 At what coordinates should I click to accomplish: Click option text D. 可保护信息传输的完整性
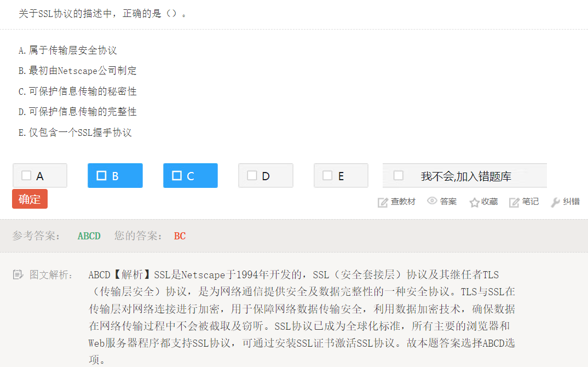(78, 111)
